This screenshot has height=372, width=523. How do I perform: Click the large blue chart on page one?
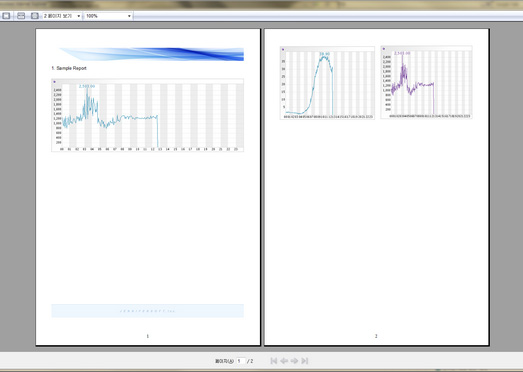tap(147, 115)
